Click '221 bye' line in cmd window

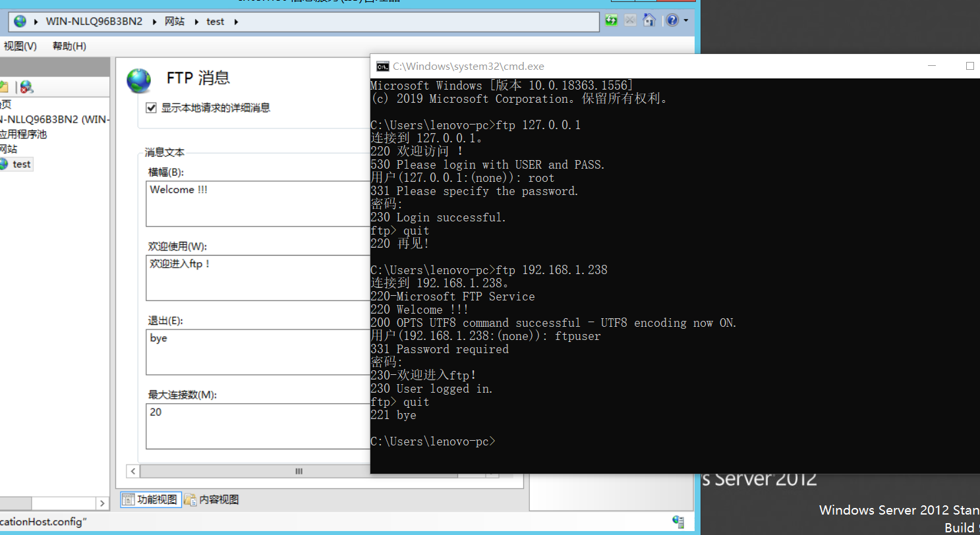tap(393, 415)
